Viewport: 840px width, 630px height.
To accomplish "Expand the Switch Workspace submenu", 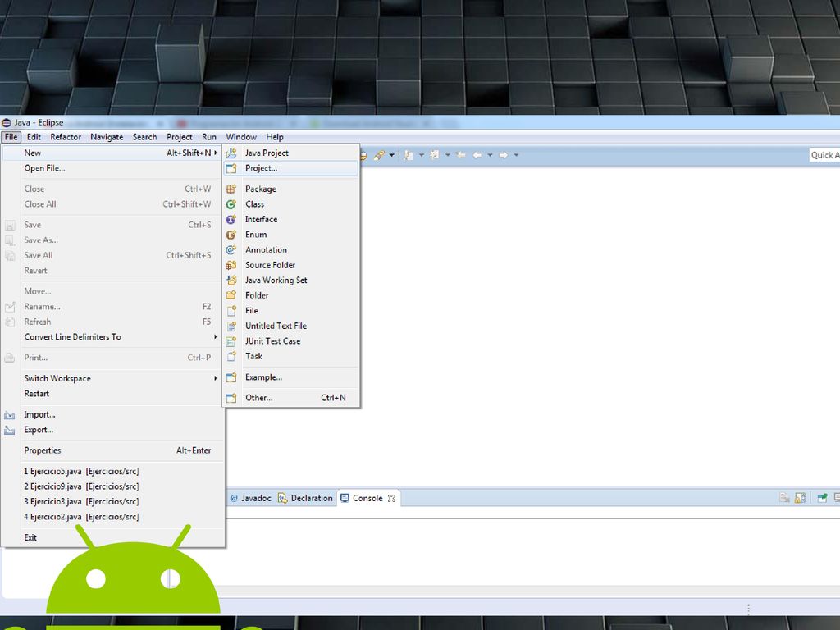I will 112,378.
